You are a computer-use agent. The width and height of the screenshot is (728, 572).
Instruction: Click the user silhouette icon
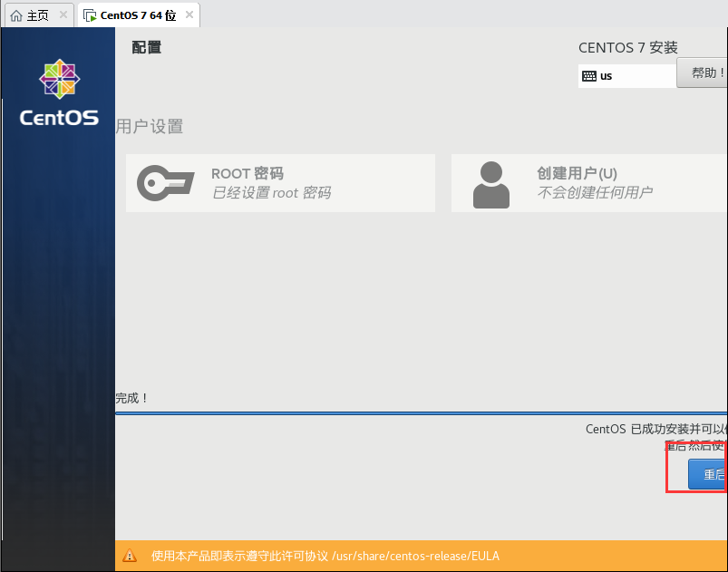(491, 185)
